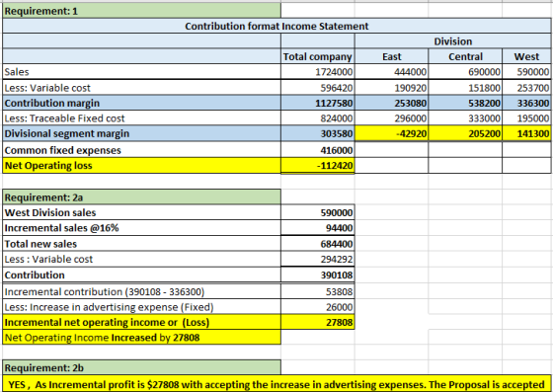
Task: Select incremental contribution value 53808
Action: tap(318, 291)
